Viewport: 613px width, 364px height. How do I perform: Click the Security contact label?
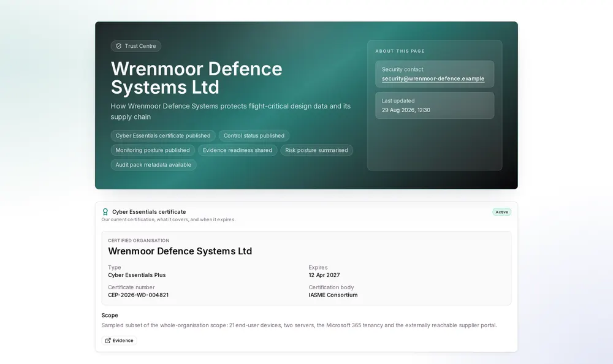tap(402, 69)
